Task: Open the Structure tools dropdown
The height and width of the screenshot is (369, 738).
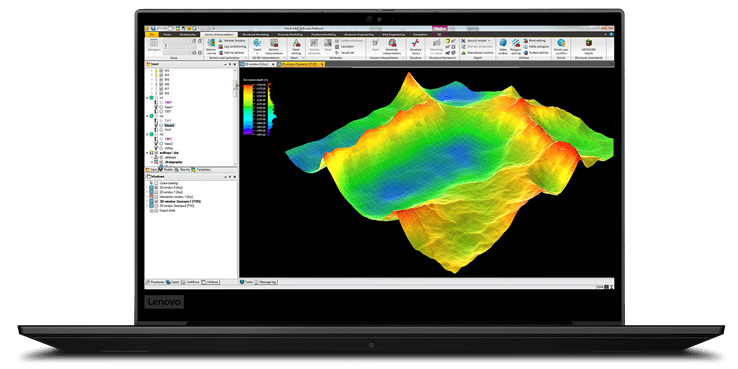Action: [416, 48]
